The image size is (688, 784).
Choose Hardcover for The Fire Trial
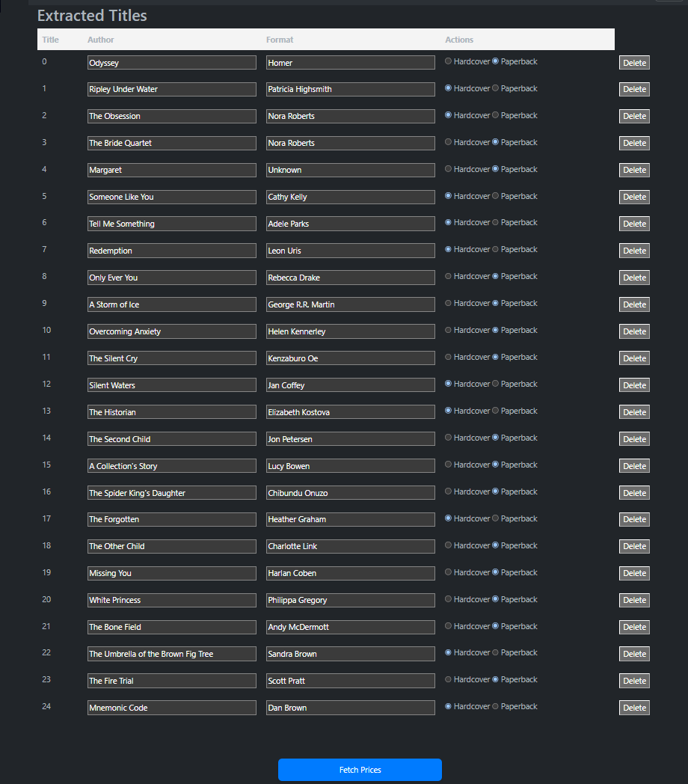click(x=448, y=679)
